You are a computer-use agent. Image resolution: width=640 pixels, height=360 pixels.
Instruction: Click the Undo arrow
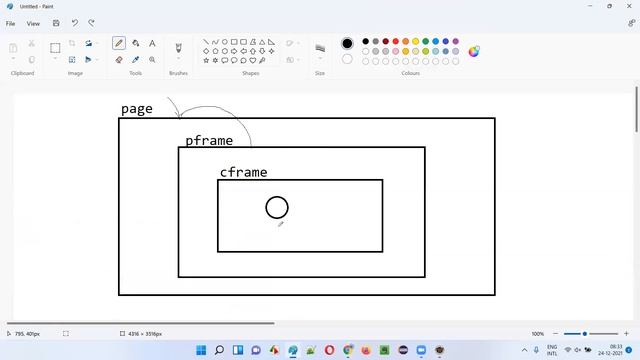coord(74,23)
